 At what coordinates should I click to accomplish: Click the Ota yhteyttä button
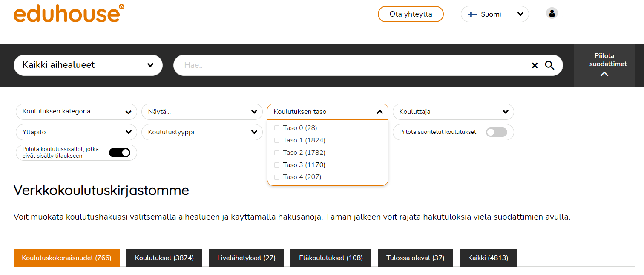(411, 14)
